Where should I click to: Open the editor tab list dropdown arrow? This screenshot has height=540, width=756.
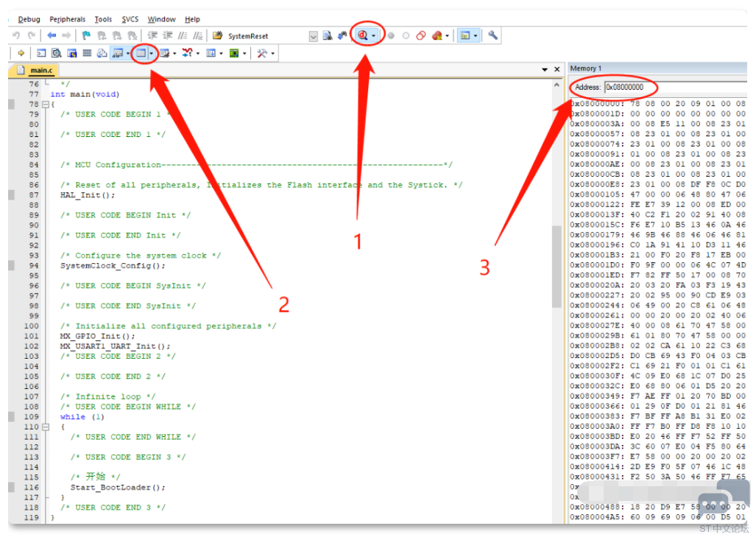tap(544, 69)
